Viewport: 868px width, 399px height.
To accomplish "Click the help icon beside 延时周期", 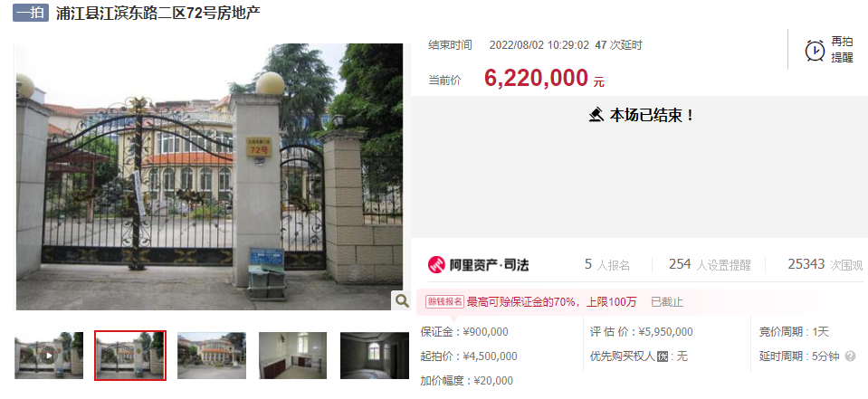I will pyautogui.click(x=851, y=356).
